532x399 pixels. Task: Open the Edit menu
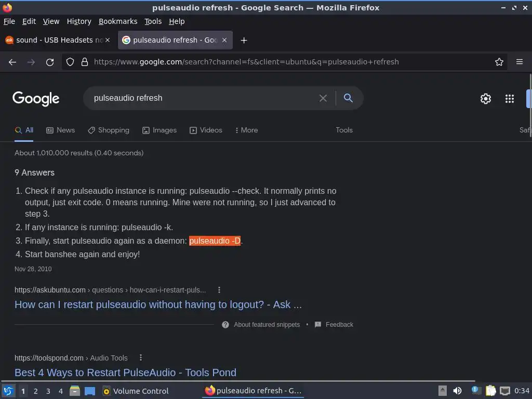tap(29, 21)
